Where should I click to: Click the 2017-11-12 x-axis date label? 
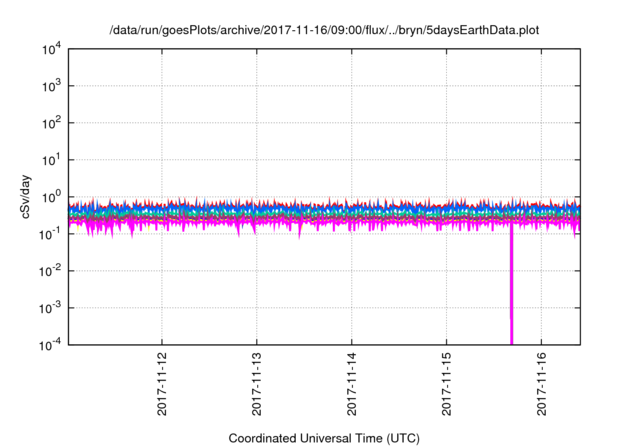pos(162,384)
